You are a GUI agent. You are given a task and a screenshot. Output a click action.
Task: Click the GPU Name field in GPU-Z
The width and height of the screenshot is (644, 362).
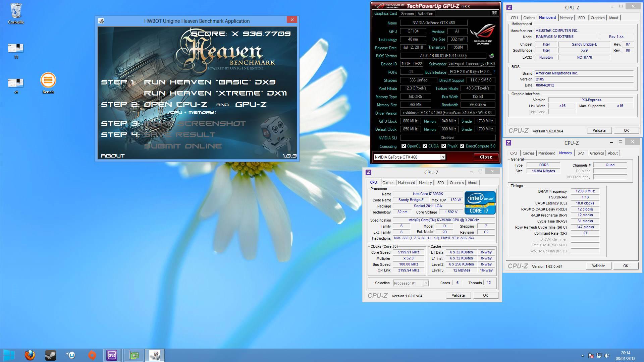(x=433, y=23)
